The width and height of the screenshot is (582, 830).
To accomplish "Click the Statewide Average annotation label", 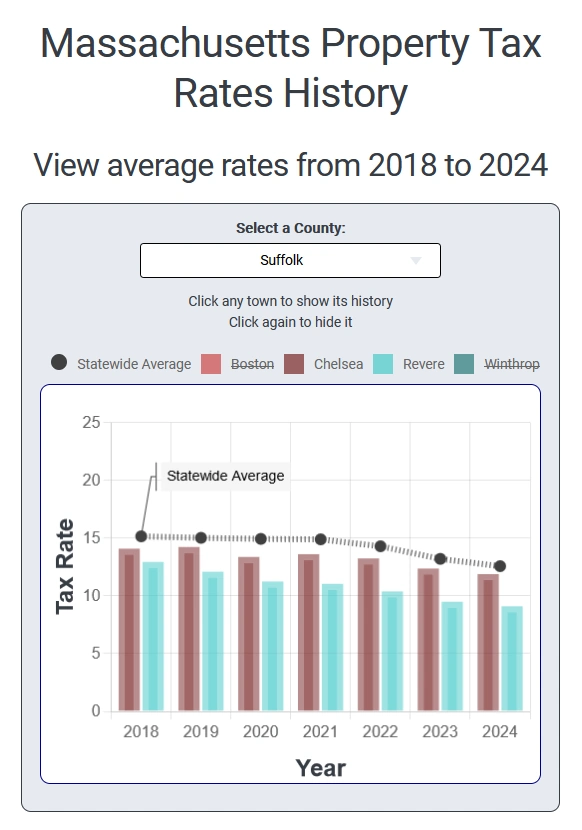I will 226,477.
